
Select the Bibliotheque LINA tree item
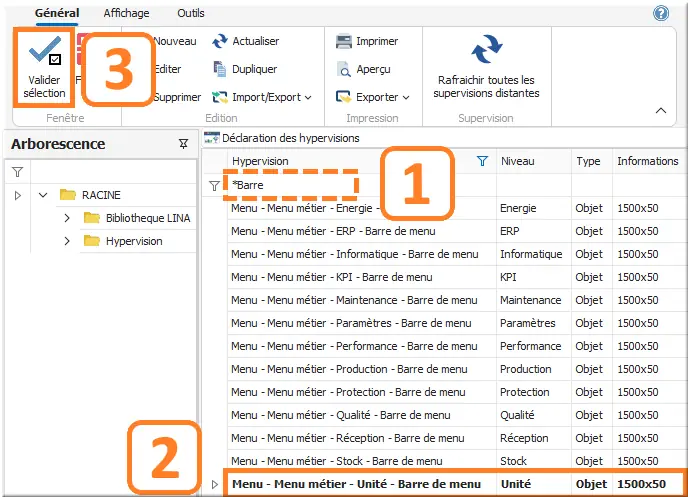(x=148, y=218)
